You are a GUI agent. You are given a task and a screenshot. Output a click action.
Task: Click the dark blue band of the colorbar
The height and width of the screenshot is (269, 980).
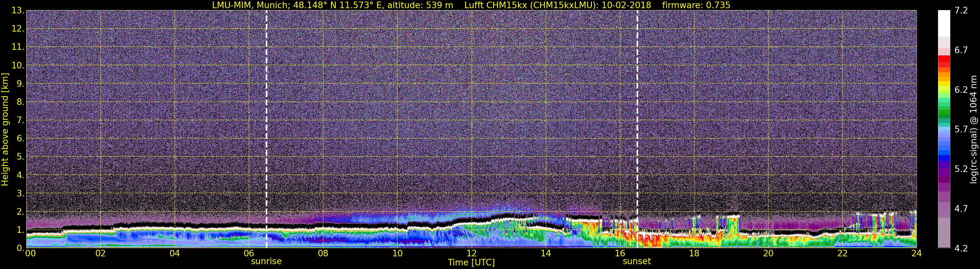pos(944,158)
